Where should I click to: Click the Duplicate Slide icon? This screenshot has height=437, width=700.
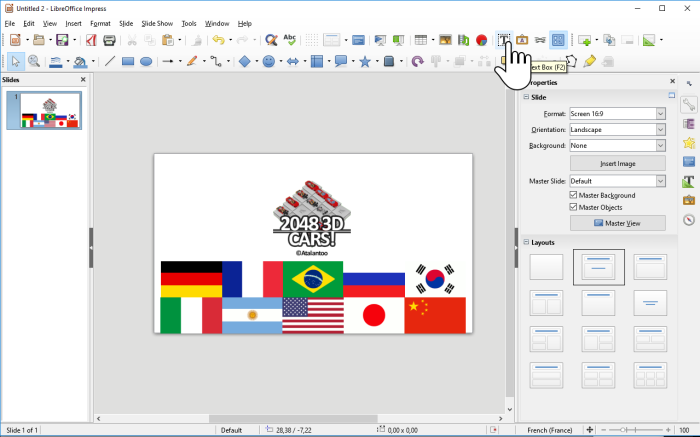click(x=609, y=40)
